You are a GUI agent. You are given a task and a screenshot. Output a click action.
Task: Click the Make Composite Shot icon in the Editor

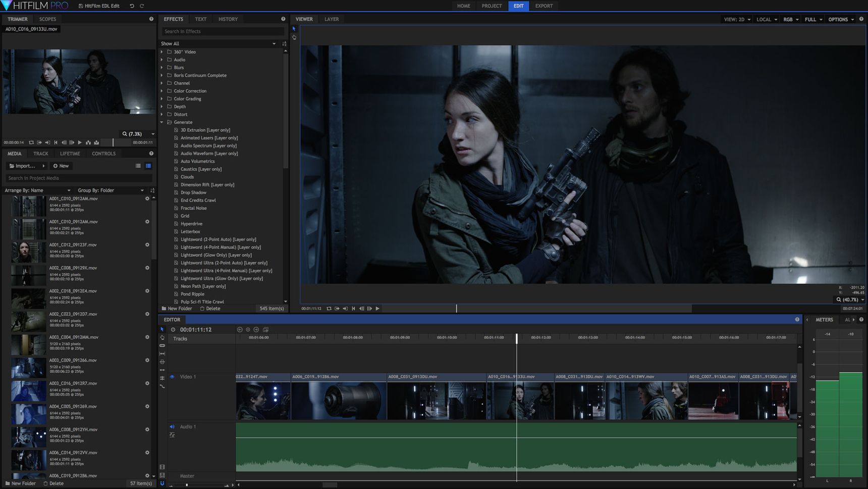(265, 329)
